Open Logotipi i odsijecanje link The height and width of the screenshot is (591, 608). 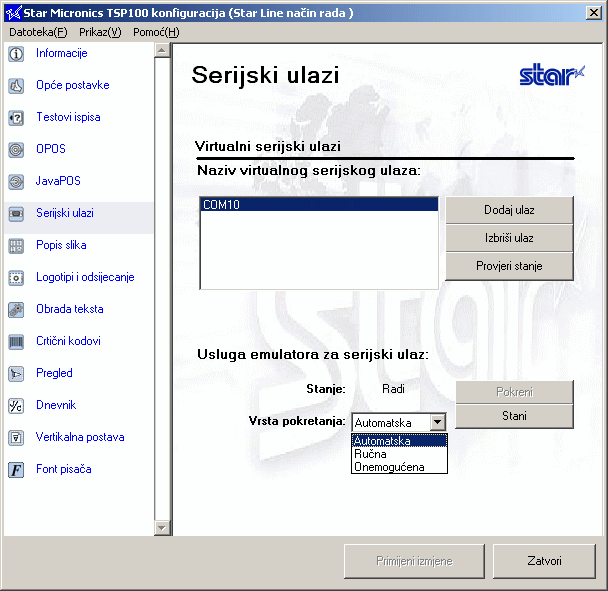click(x=85, y=277)
